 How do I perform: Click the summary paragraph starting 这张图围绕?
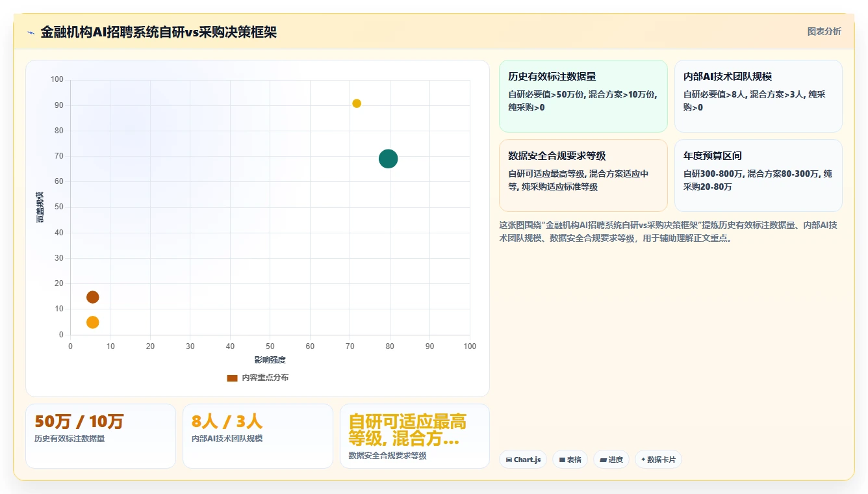[667, 231]
